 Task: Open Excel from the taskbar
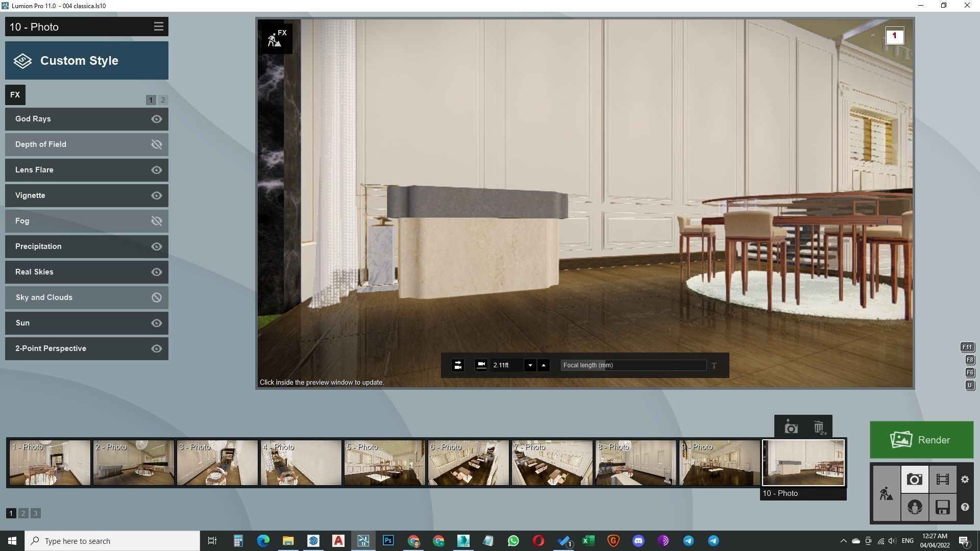click(588, 541)
